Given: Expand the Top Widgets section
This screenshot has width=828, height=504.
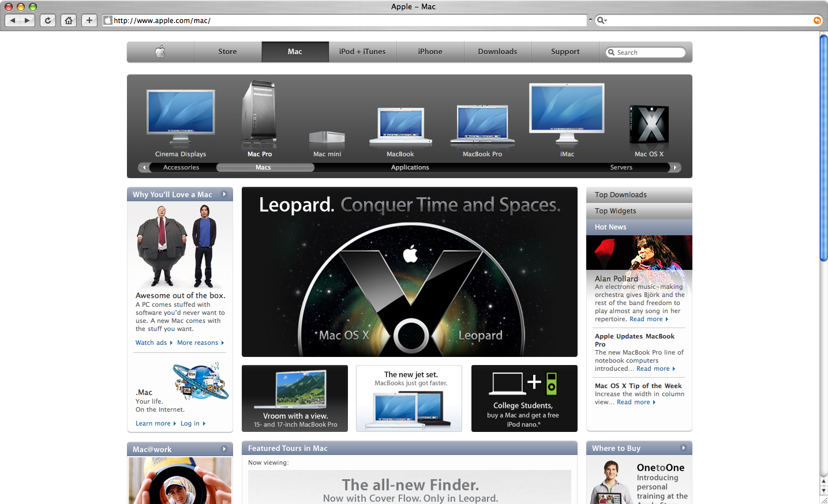Looking at the screenshot, I should tap(639, 211).
